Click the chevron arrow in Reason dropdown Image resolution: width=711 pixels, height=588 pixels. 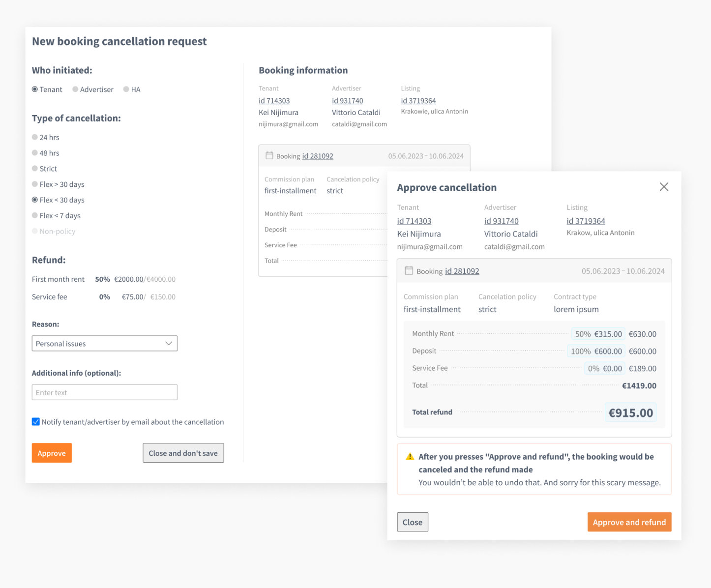169,344
